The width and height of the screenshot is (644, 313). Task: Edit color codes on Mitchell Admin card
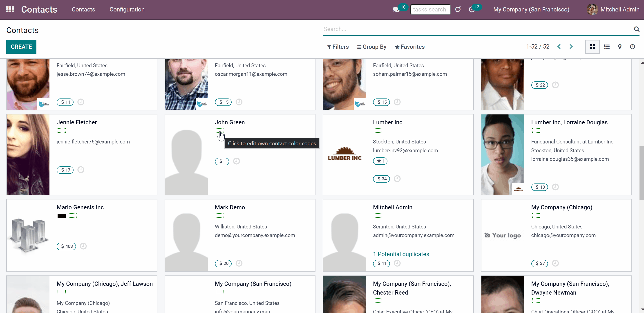pos(378,215)
